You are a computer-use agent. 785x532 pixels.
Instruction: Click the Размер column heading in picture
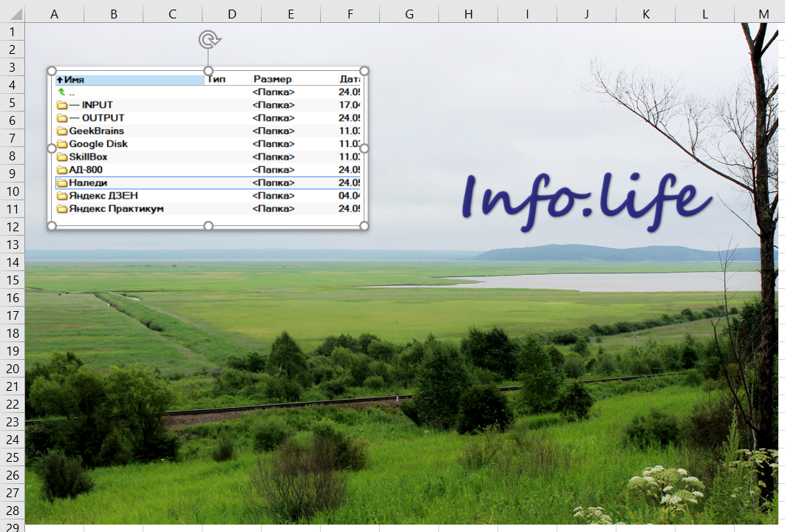272,79
